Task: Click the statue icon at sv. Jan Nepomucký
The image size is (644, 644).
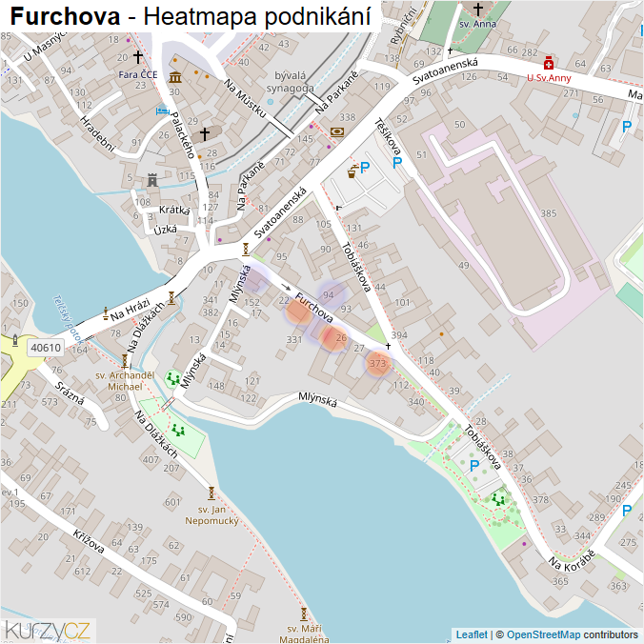Action: (211, 493)
